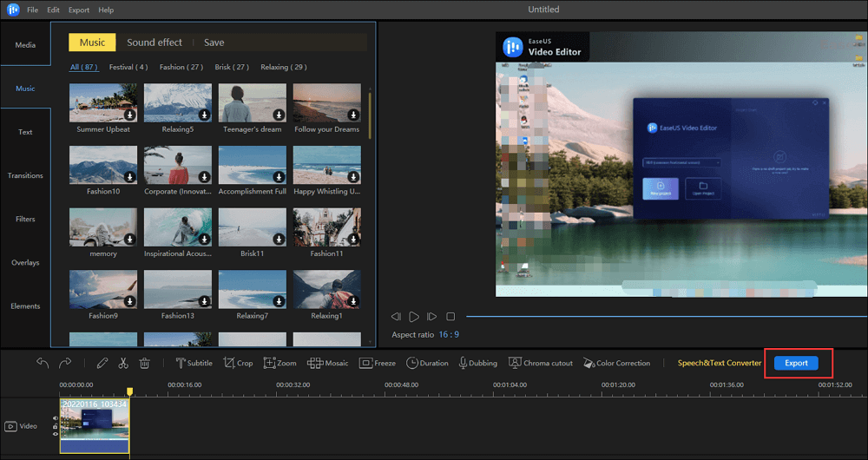Change the 16 : 9 aspect ratio
This screenshot has width=868, height=460.
pos(449,334)
